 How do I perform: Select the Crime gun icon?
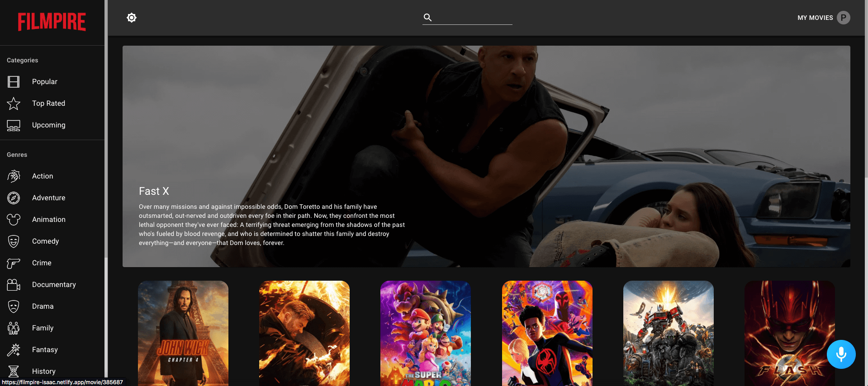(14, 263)
